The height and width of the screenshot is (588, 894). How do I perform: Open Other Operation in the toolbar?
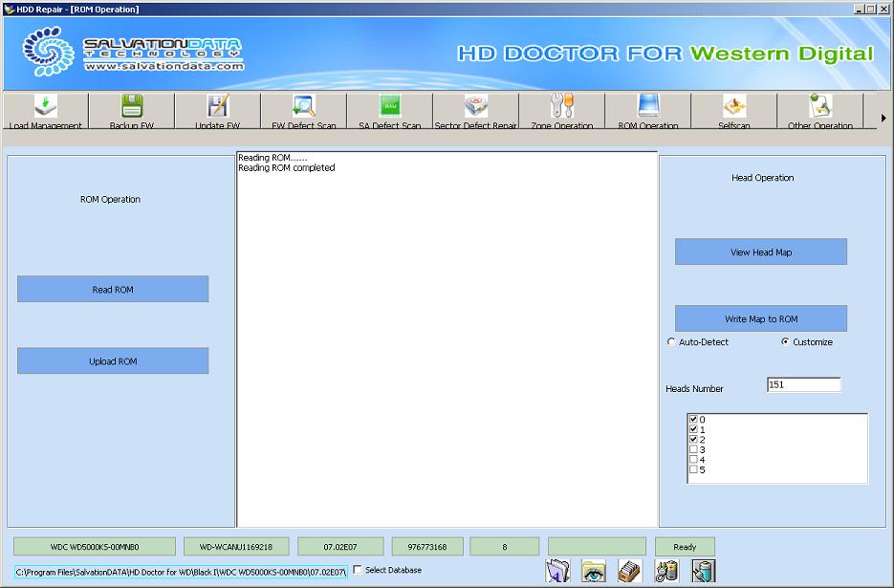pyautogui.click(x=820, y=111)
